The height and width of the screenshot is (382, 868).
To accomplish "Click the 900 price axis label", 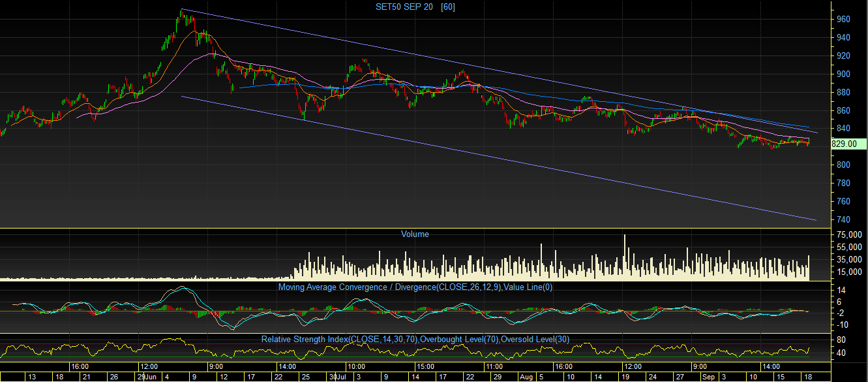I will click(x=843, y=74).
